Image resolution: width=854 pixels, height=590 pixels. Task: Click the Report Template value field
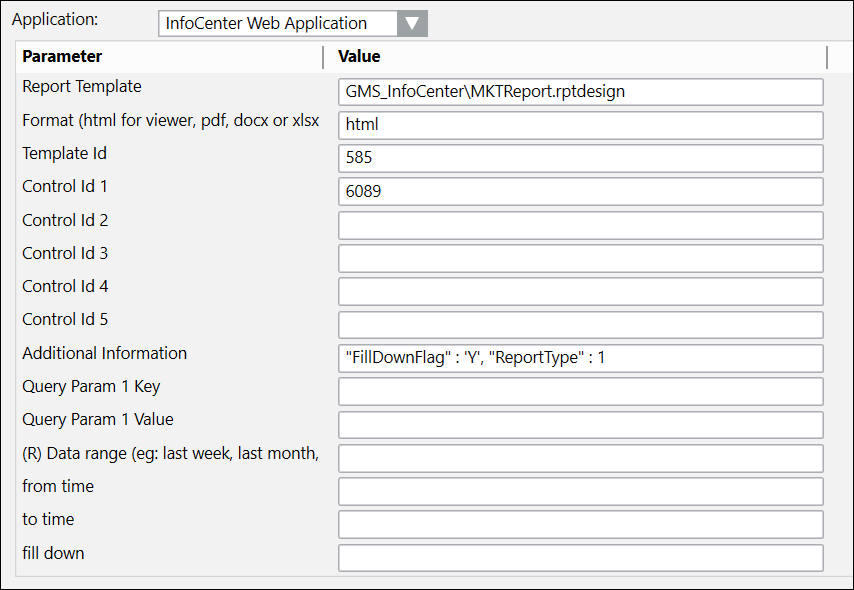(x=580, y=92)
